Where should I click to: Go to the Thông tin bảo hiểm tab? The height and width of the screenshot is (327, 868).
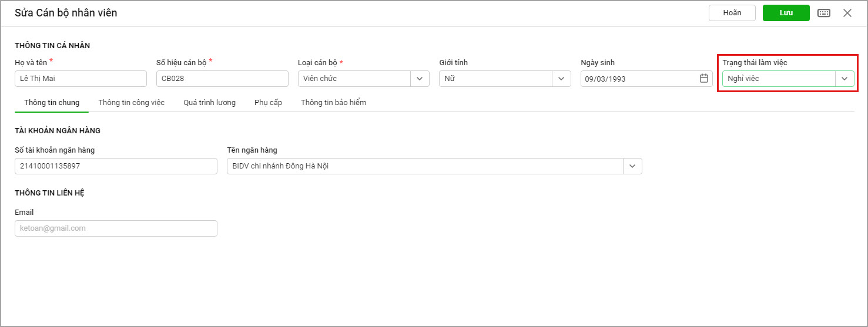(x=334, y=102)
